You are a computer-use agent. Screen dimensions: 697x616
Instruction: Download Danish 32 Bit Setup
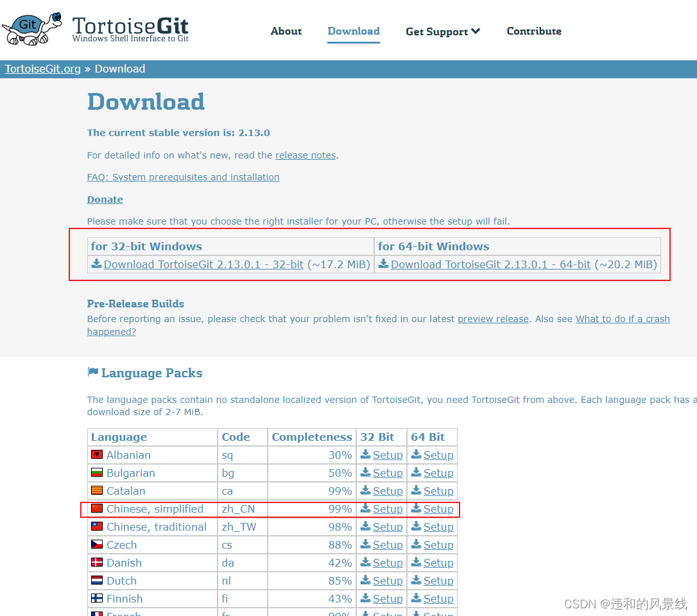[388, 563]
